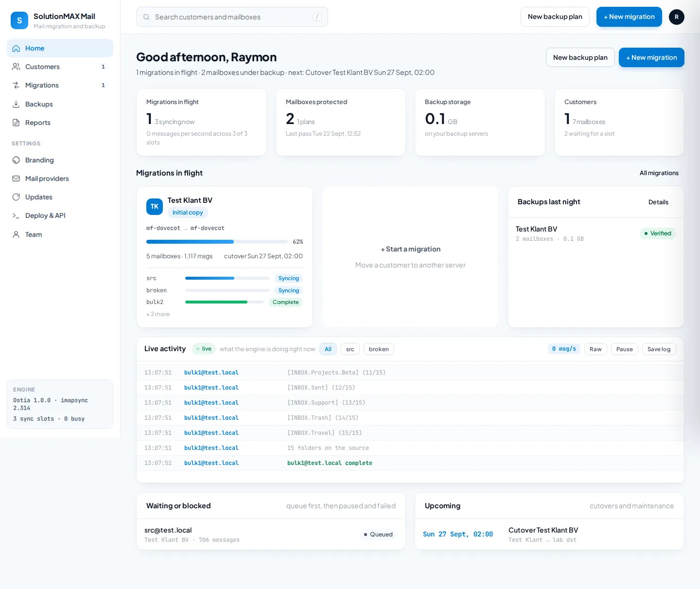The image size is (700, 589).
Task: Open the Team settings page
Action: click(x=60, y=234)
